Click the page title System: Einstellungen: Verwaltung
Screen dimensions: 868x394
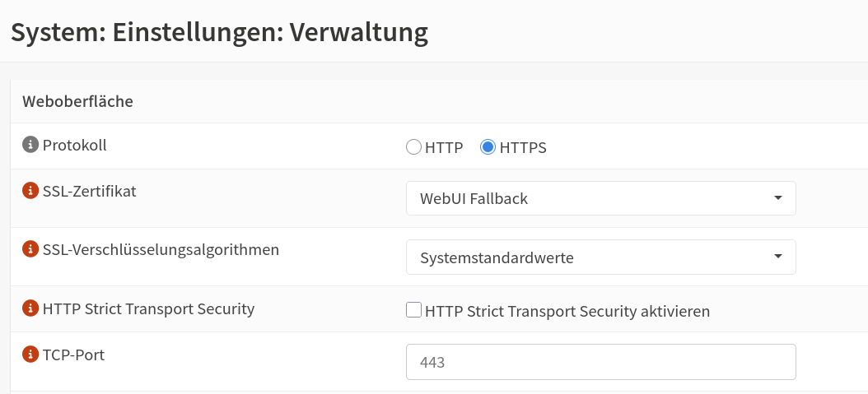tap(219, 33)
